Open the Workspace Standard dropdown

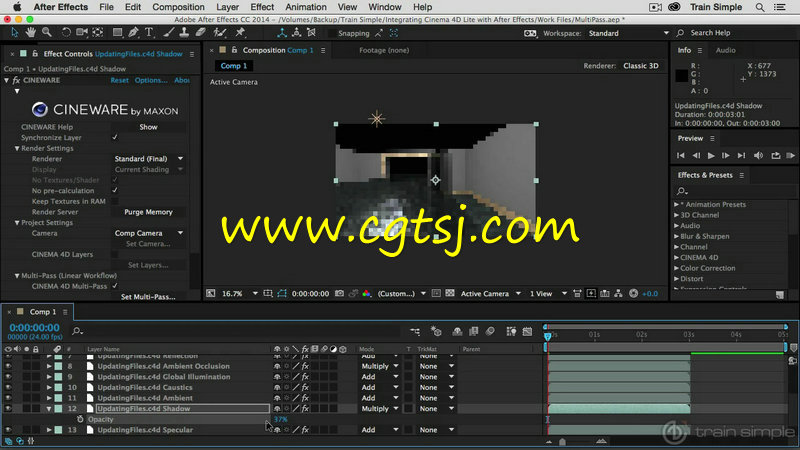(629, 33)
